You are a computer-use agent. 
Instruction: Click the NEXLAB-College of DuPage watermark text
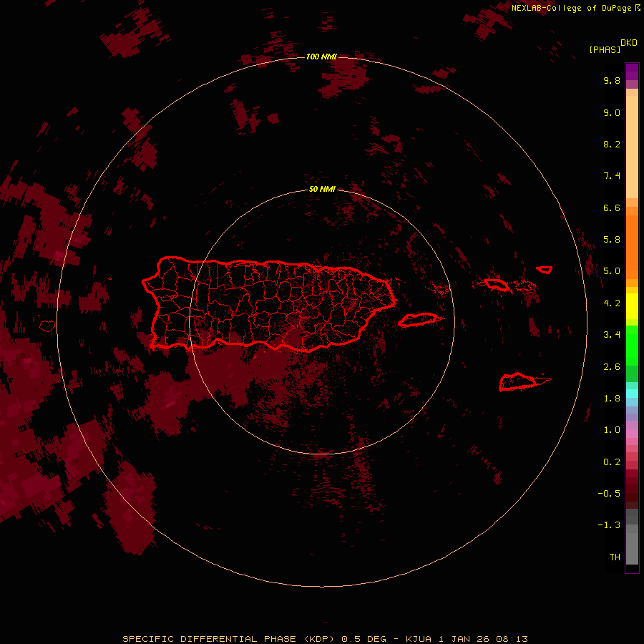pyautogui.click(x=575, y=8)
